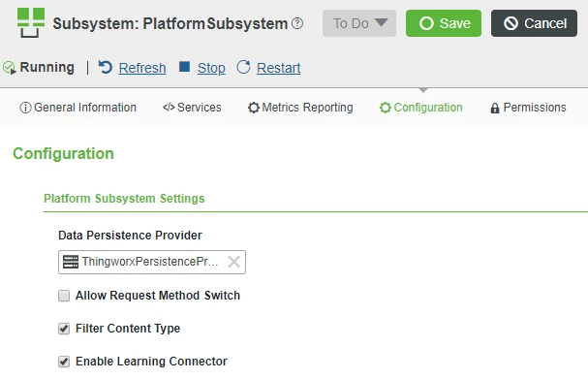
Task: Click the Data Persistence Provider label
Action: (x=130, y=236)
